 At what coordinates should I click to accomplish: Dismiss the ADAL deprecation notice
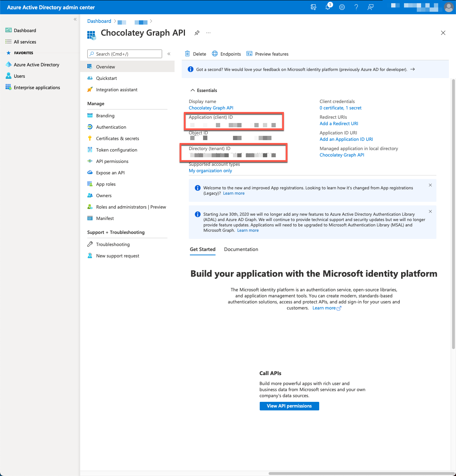430,211
